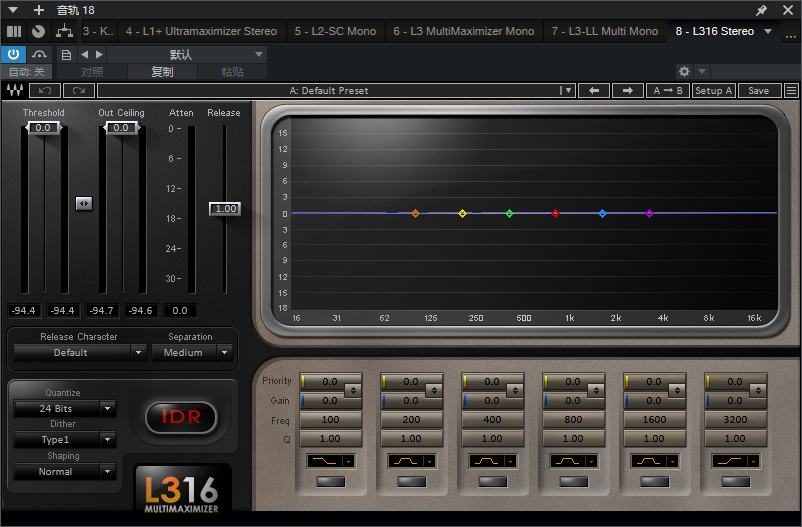
Task: Redo the plugin change
Action: [79, 91]
